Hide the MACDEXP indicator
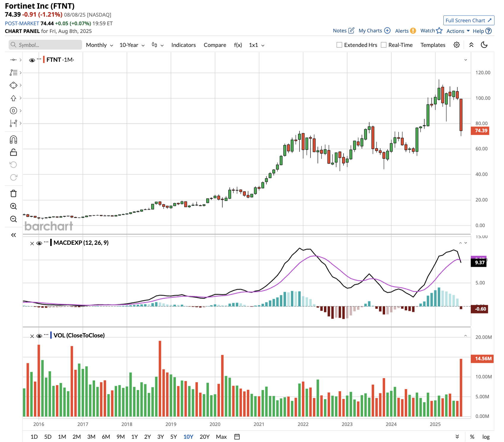The width and height of the screenshot is (504, 442). (x=39, y=244)
